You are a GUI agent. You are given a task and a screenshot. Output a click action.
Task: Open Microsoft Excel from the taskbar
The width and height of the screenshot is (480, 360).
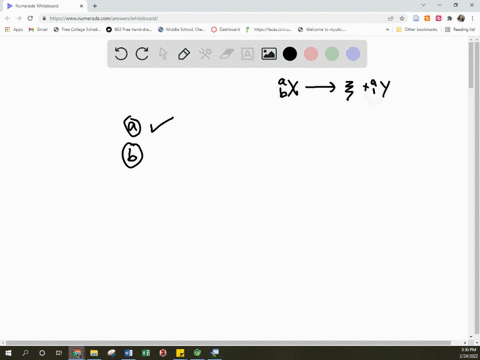[x=146, y=353]
